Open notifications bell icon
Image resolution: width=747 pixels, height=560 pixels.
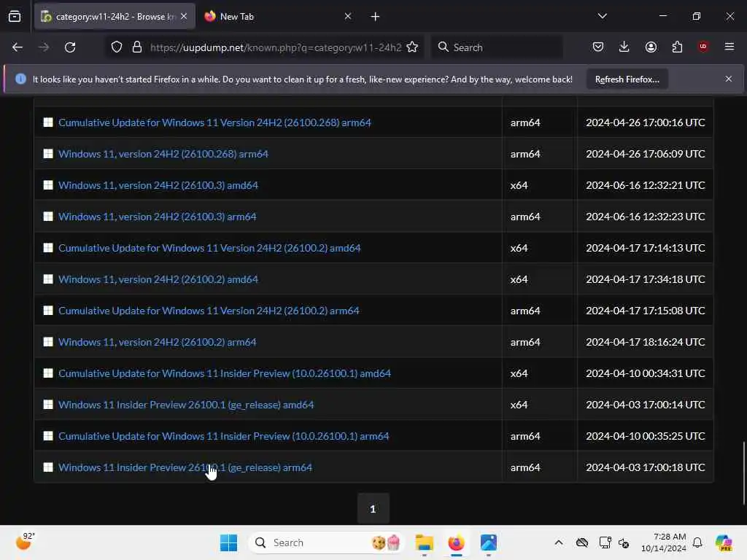pos(697,542)
